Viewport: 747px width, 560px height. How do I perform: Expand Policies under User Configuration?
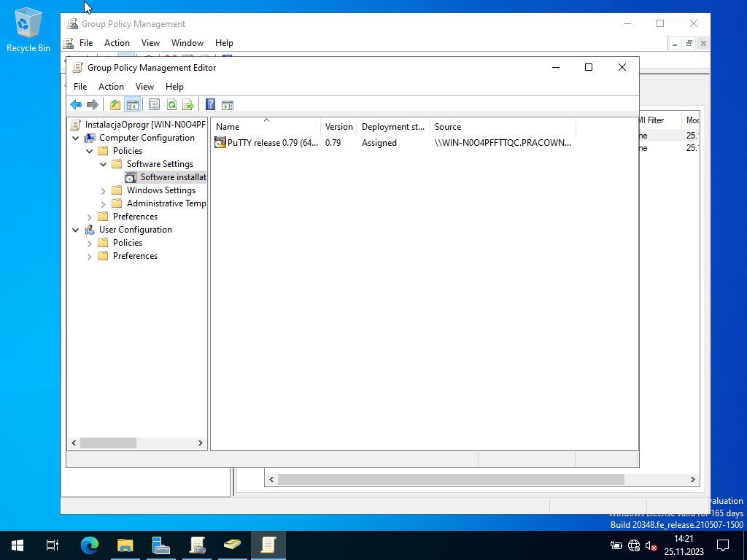(x=89, y=244)
